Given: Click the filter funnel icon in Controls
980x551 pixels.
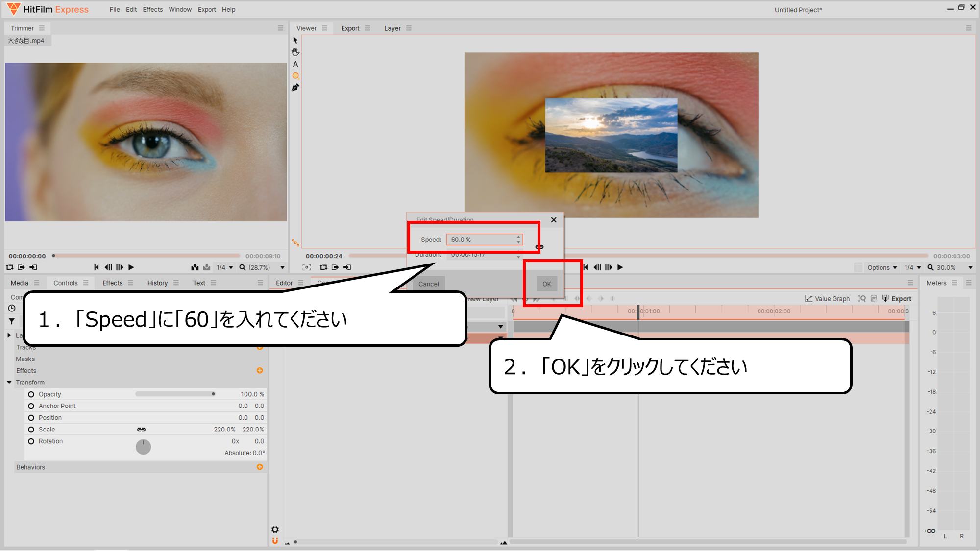Looking at the screenshot, I should [x=12, y=321].
